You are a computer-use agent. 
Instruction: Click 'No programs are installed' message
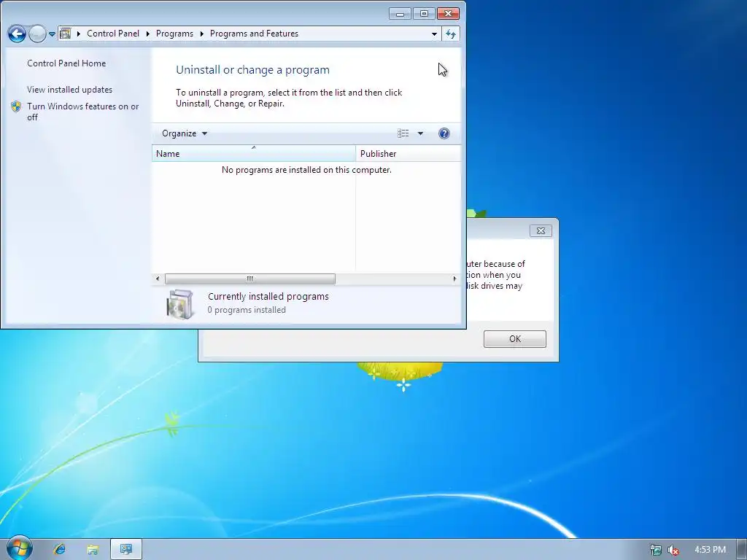[306, 170]
